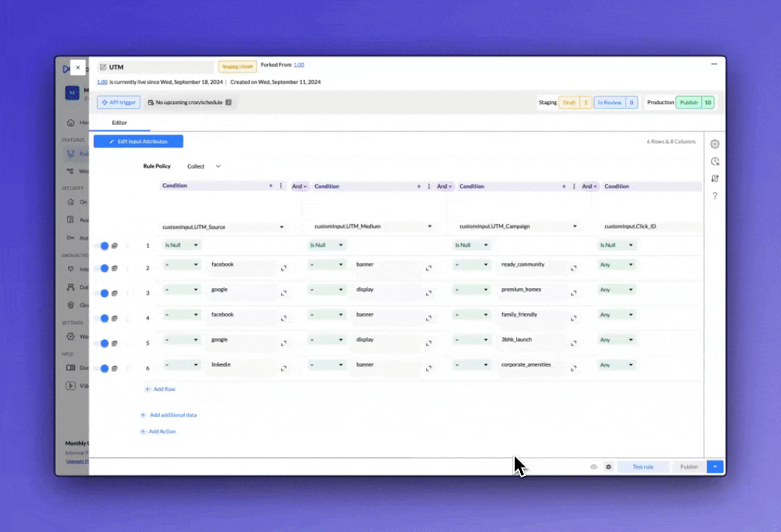Open the settings gear in right sidebar
The width and height of the screenshot is (781, 532).
[714, 144]
